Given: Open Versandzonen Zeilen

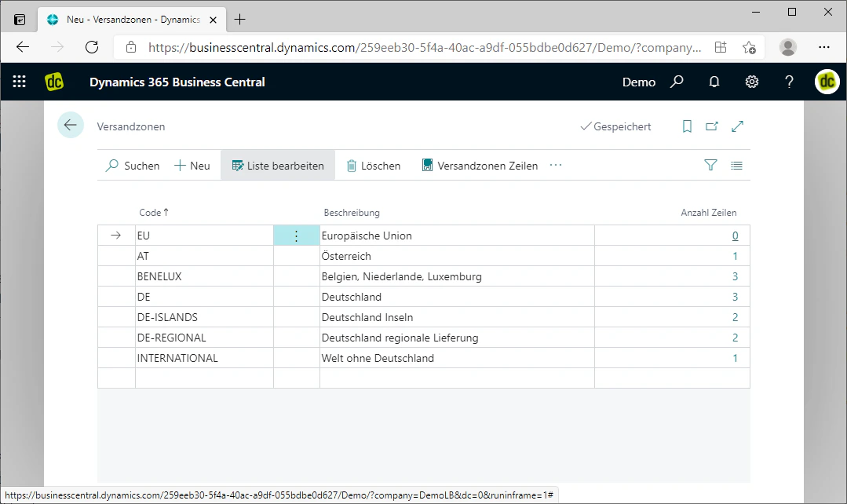Looking at the screenshot, I should click(x=480, y=166).
